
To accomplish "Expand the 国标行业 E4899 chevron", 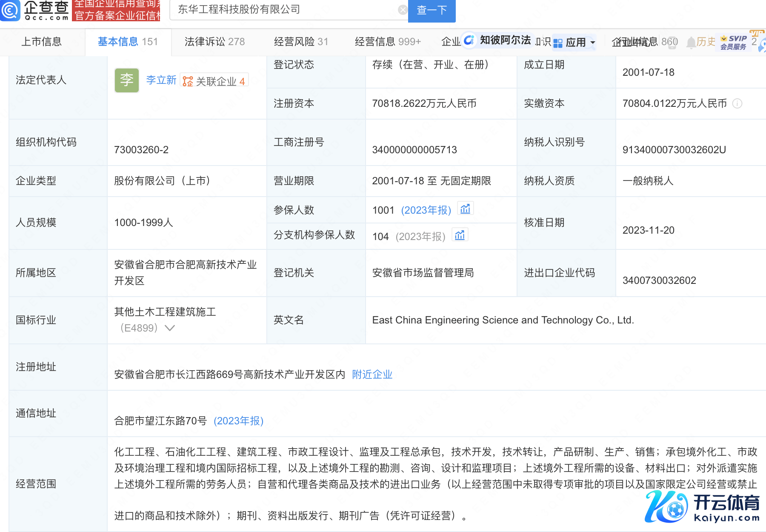I will (170, 328).
